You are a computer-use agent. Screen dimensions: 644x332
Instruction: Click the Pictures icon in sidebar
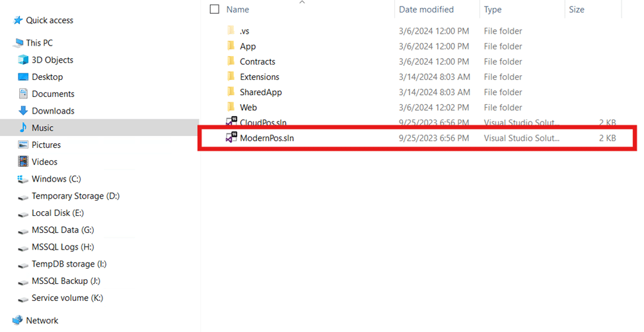23,145
